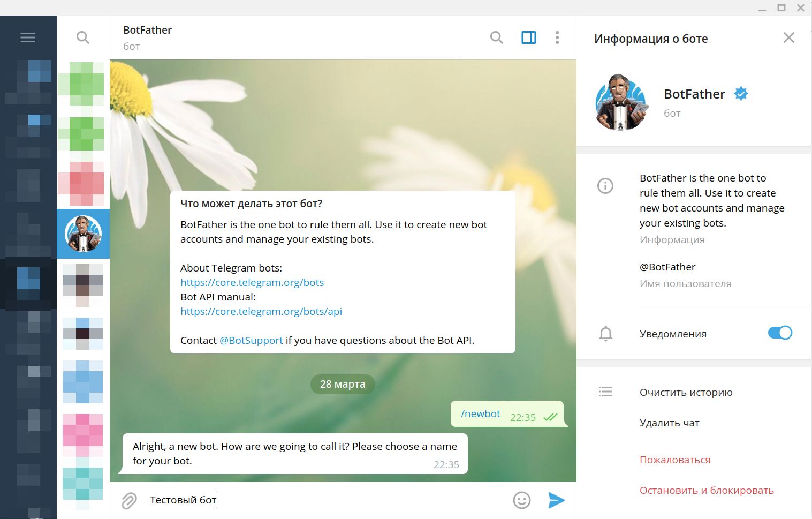Click the message input field
The height and width of the screenshot is (519, 812).
point(321,500)
